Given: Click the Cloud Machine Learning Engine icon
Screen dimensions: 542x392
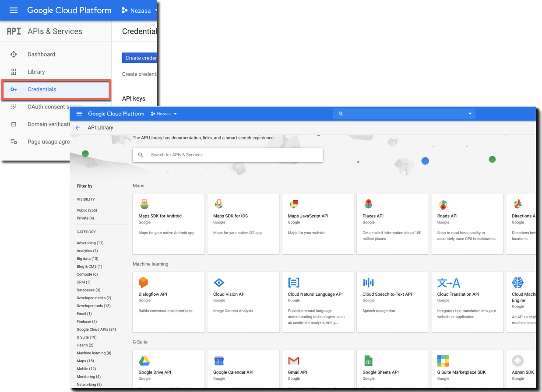Looking at the screenshot, I should [518, 282].
